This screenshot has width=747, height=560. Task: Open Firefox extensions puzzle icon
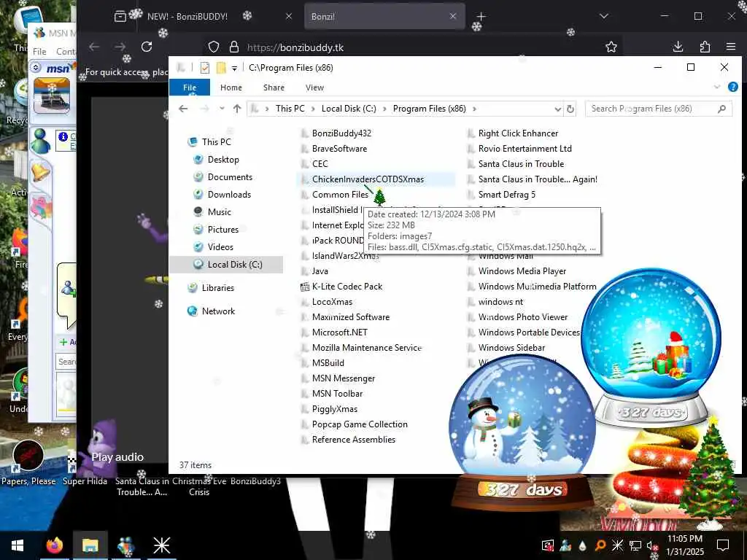click(x=705, y=47)
